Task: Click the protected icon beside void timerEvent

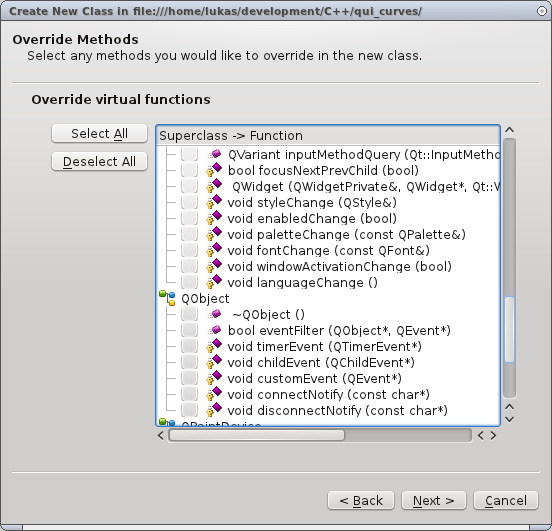Action: [x=214, y=346]
